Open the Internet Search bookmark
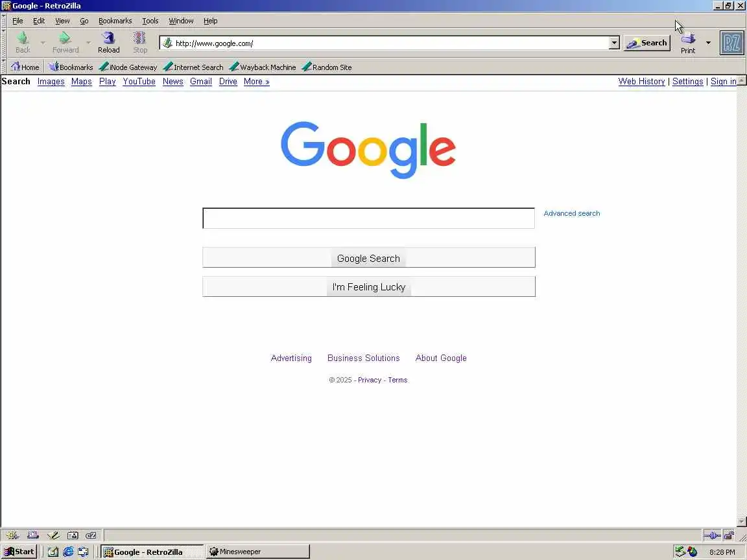 [x=193, y=67]
